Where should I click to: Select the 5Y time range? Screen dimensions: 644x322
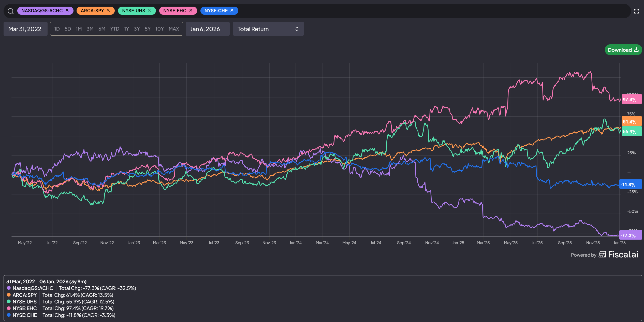pos(148,29)
